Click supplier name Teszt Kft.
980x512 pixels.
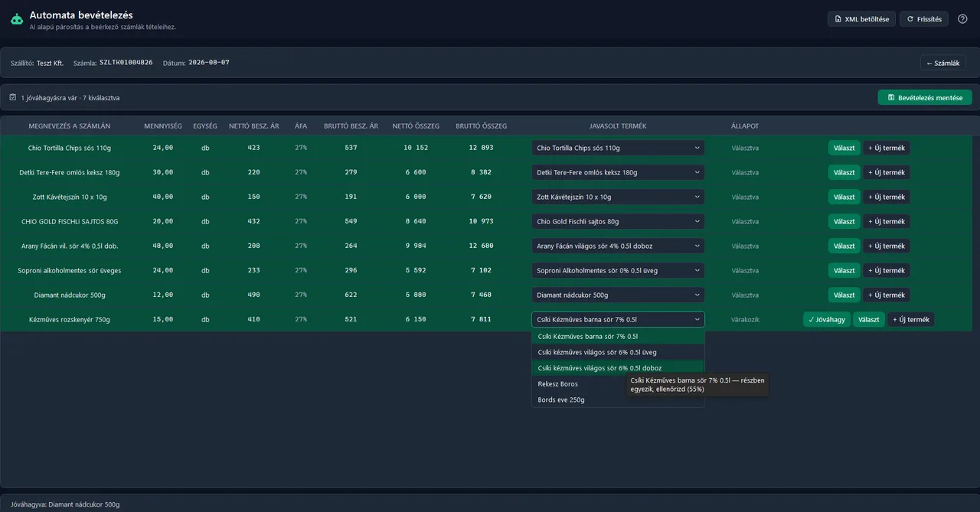tap(50, 63)
